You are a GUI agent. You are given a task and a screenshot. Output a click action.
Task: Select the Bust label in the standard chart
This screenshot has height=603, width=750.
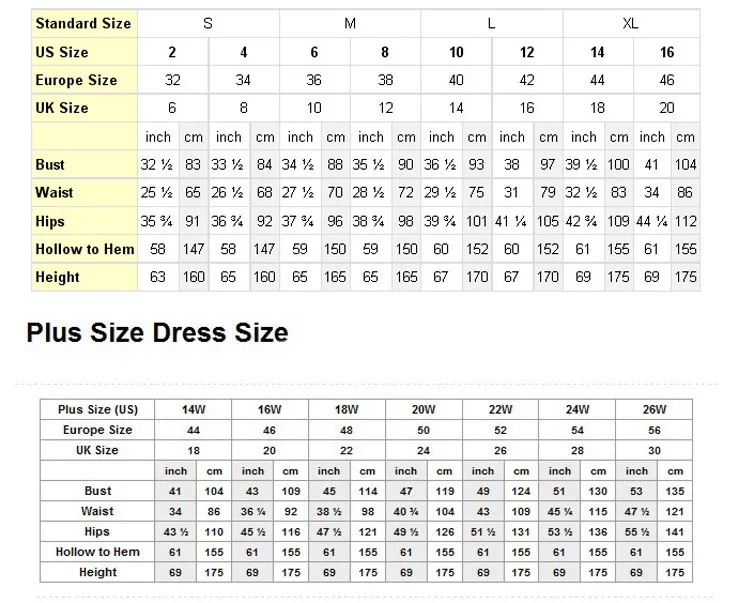click(50, 164)
